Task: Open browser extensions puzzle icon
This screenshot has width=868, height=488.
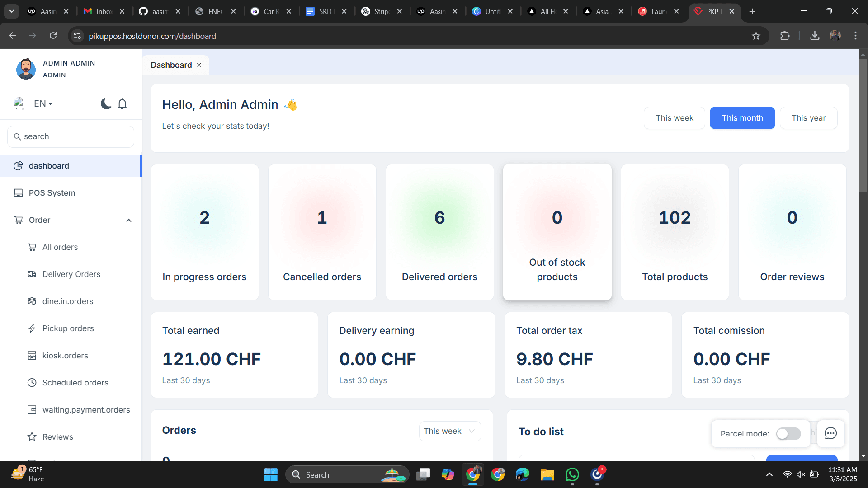Action: click(785, 36)
